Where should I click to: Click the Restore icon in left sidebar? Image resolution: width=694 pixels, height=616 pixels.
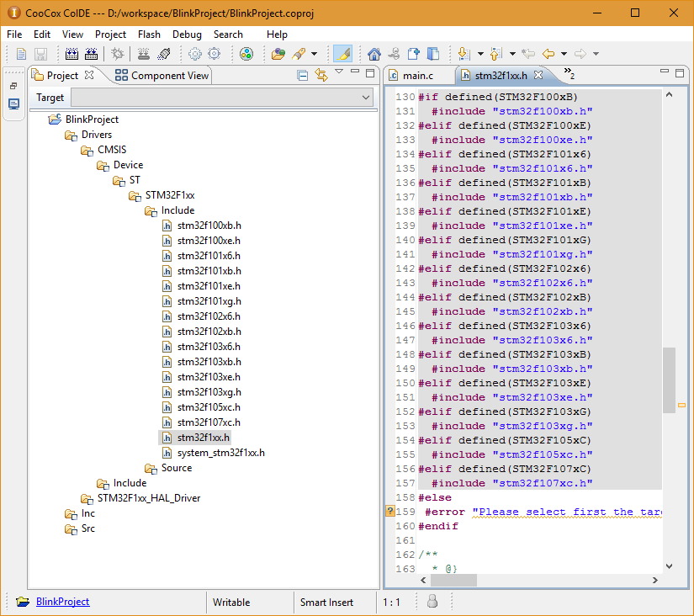pyautogui.click(x=13, y=86)
